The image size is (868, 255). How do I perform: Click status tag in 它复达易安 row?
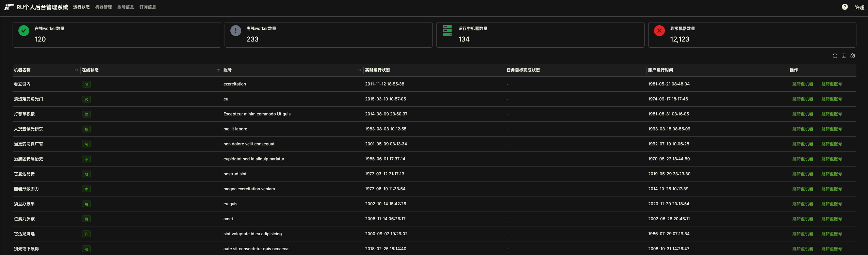(86, 174)
